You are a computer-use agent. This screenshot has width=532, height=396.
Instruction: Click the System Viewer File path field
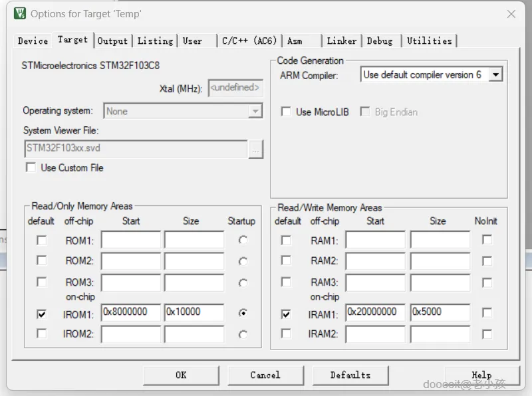[136, 149]
